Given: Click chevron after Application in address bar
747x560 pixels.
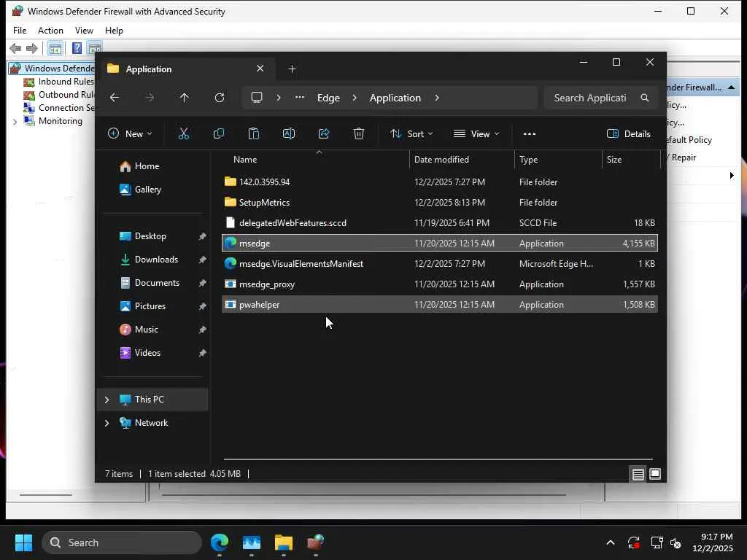Looking at the screenshot, I should coord(437,98).
